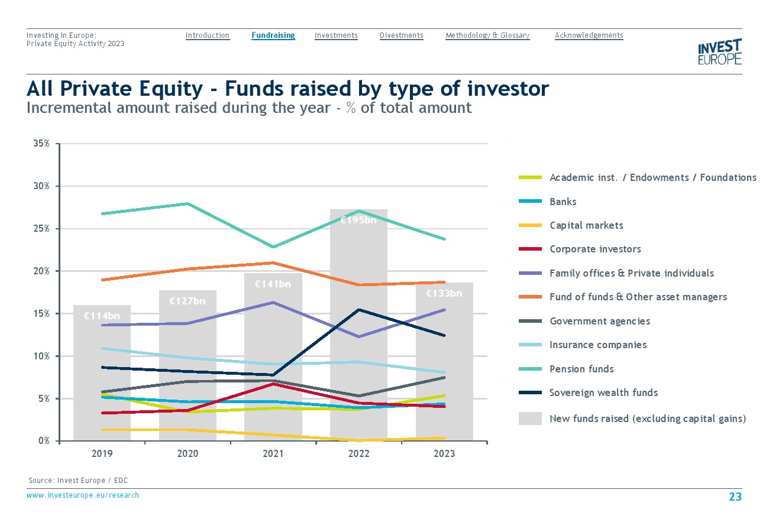Open the Divestments section link
Viewport: 769px width, 532px height.
[x=401, y=35]
